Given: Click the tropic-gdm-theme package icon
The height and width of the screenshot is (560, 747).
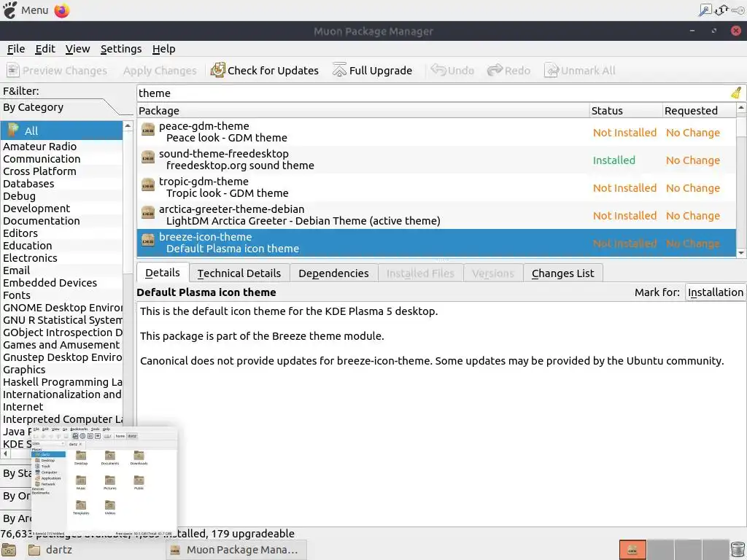Looking at the screenshot, I should [148, 184].
